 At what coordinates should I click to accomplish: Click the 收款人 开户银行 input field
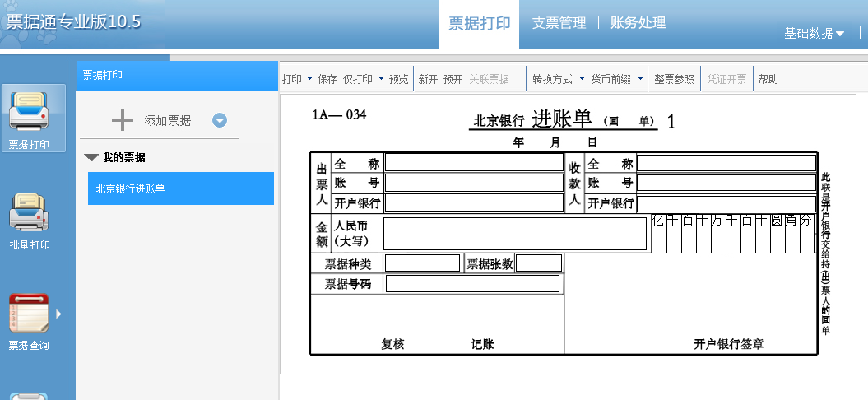click(x=726, y=203)
